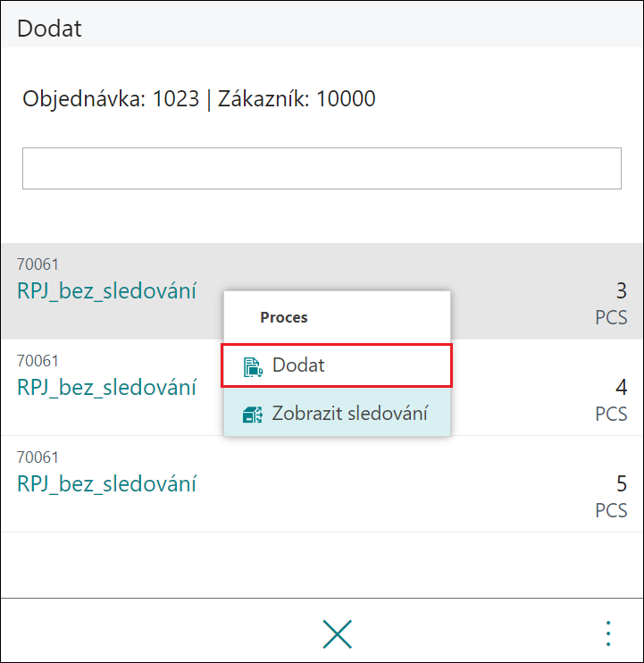Open the RPJ_bez_sledování link with quantity 4

point(106,387)
